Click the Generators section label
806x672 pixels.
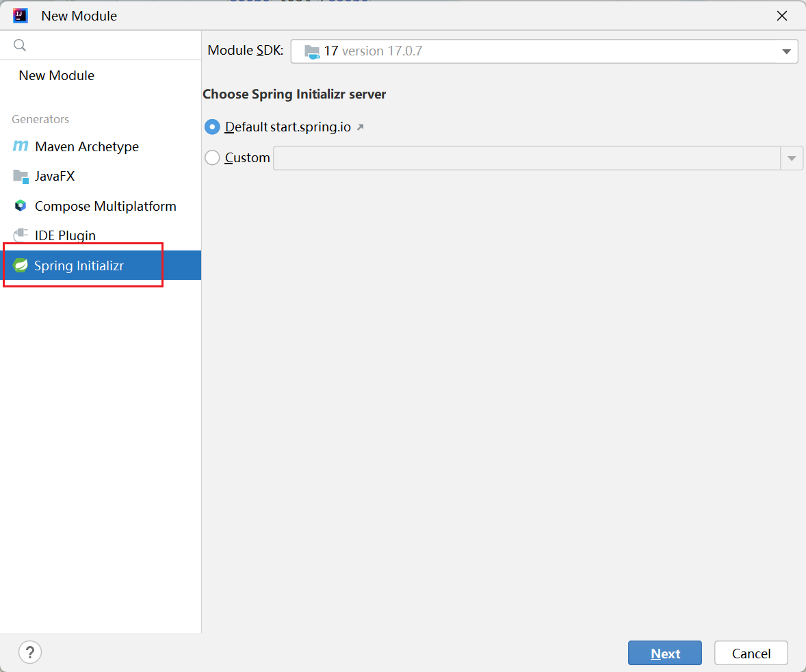[x=40, y=119]
